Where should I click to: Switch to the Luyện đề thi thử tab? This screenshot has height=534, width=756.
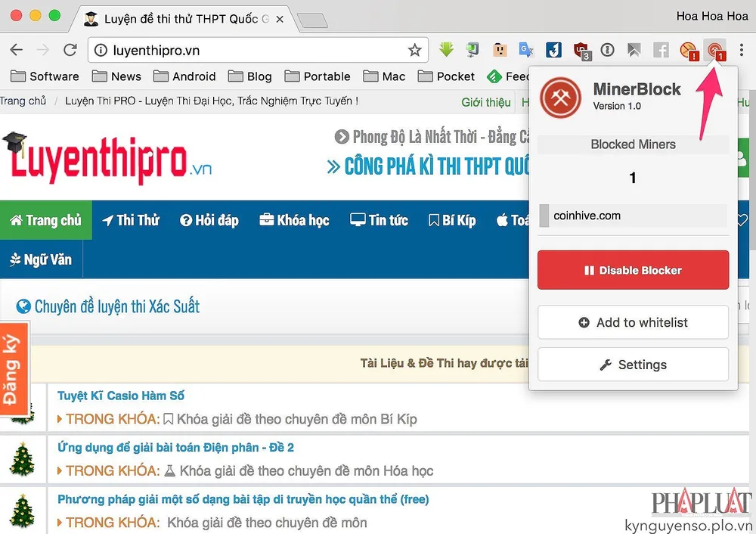click(178, 18)
